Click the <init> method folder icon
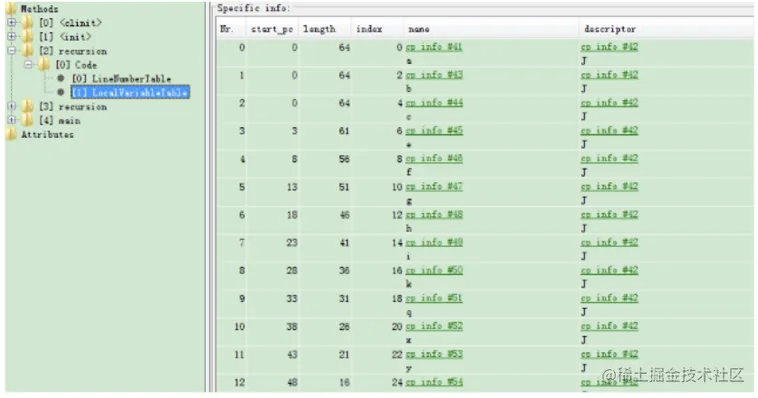 (x=28, y=36)
